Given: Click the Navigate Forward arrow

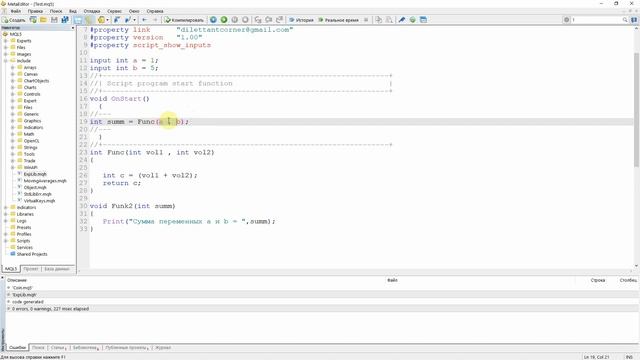Looking at the screenshot, I should 155,20.
